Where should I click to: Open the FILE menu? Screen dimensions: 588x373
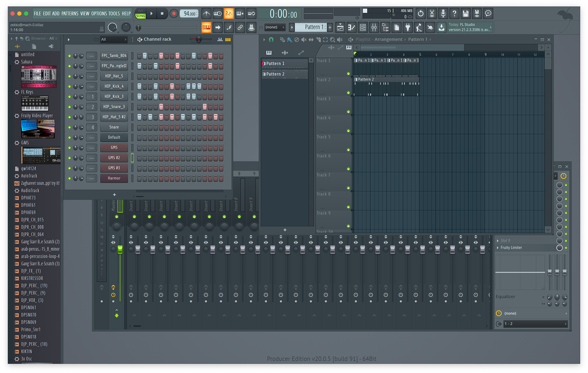[37, 13]
